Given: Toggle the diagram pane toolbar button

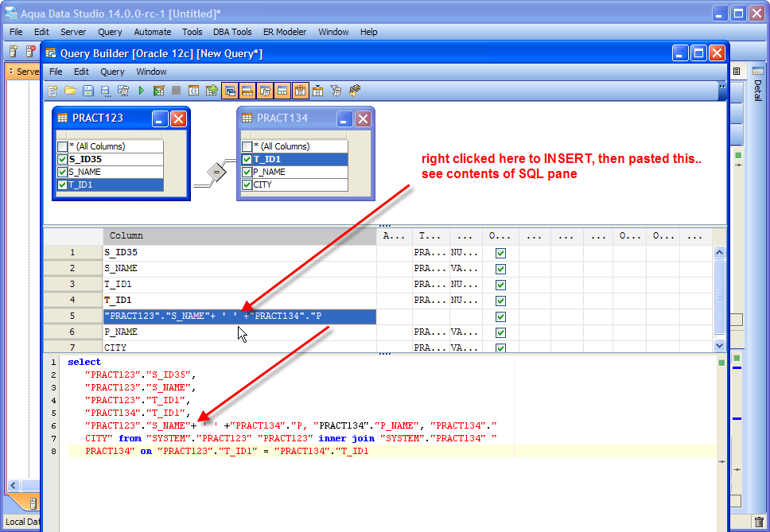Looking at the screenshot, I should pyautogui.click(x=230, y=91).
